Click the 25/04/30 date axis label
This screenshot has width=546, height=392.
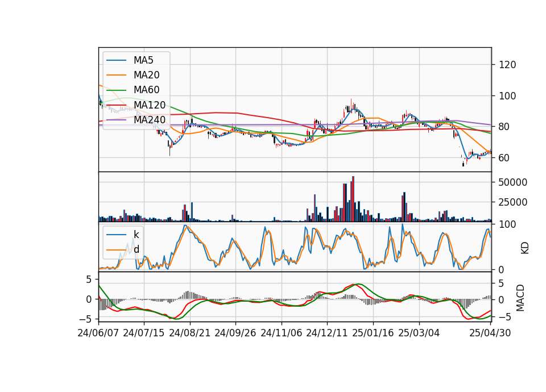[x=490, y=333]
